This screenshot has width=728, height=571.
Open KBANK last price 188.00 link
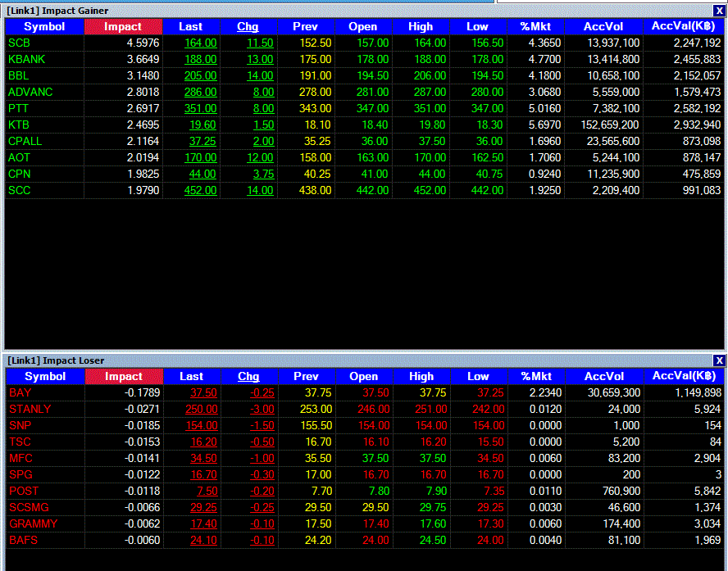(x=201, y=59)
